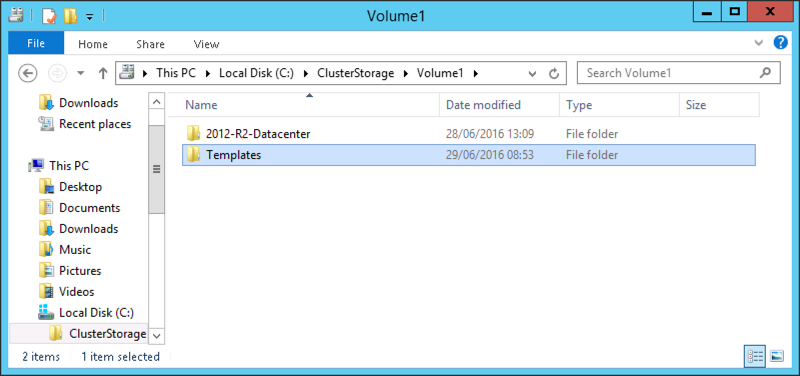
Task: Switch to Large icons view layout
Action: 777,356
